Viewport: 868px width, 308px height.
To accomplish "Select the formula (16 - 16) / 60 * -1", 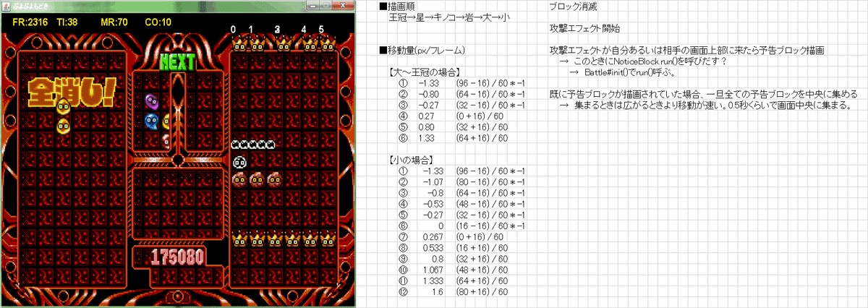I will click(490, 225).
